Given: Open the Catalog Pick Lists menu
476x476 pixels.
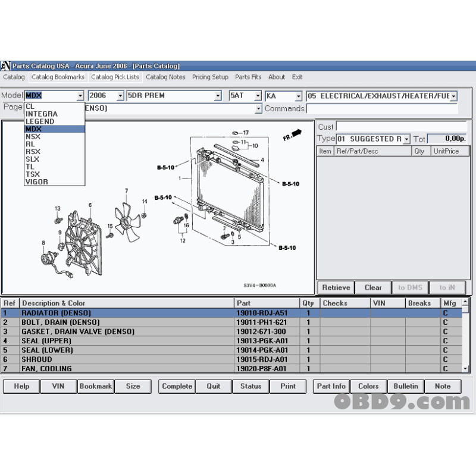Looking at the screenshot, I should (115, 77).
